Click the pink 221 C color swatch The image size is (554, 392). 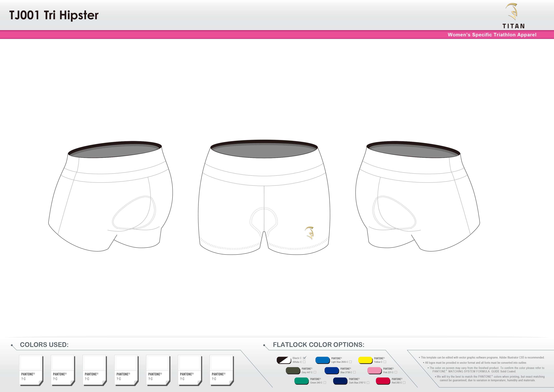374,371
